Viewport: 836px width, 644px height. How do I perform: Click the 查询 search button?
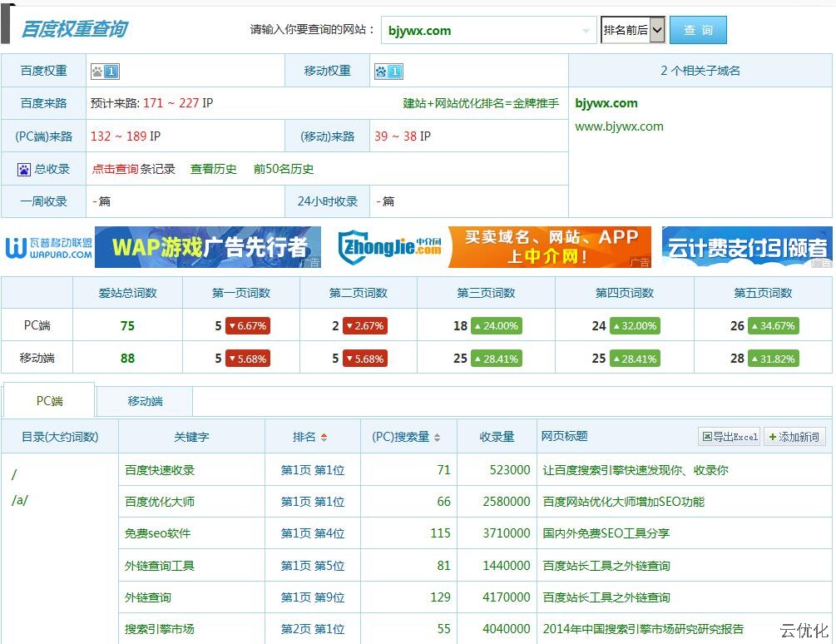(x=698, y=30)
